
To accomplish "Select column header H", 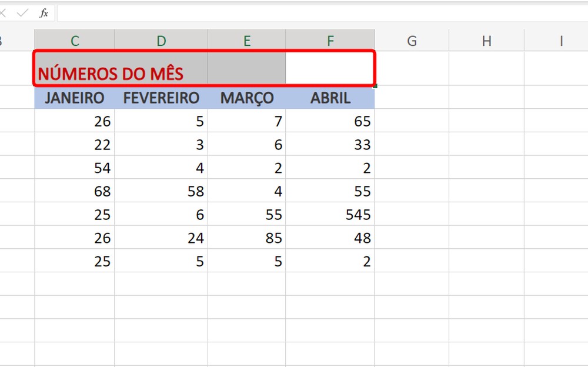I will tap(486, 41).
